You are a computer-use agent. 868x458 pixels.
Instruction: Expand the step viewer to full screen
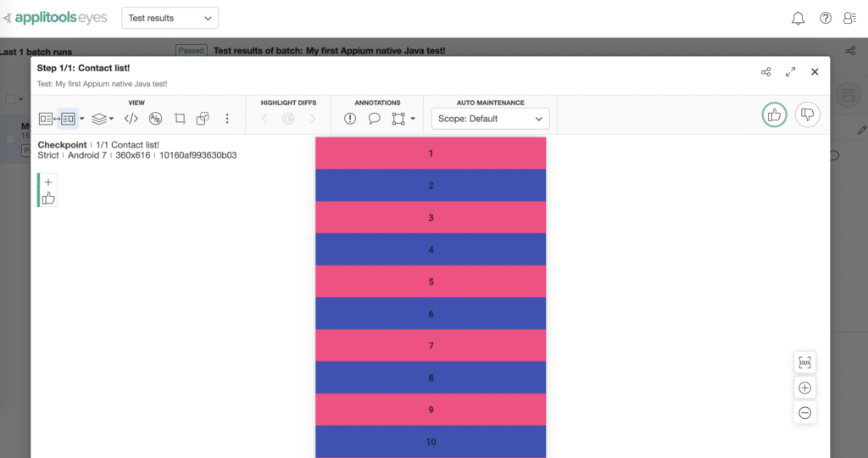(x=791, y=72)
